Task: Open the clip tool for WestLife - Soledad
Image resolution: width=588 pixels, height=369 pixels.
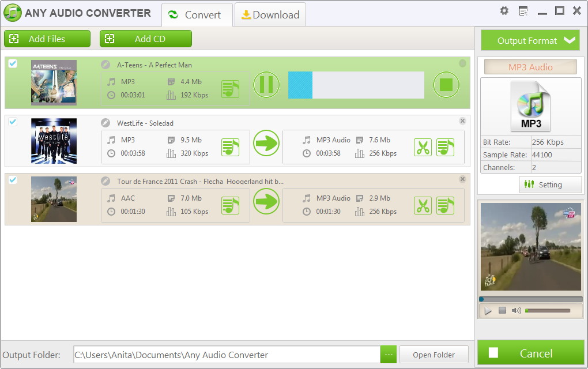Action: coord(423,147)
